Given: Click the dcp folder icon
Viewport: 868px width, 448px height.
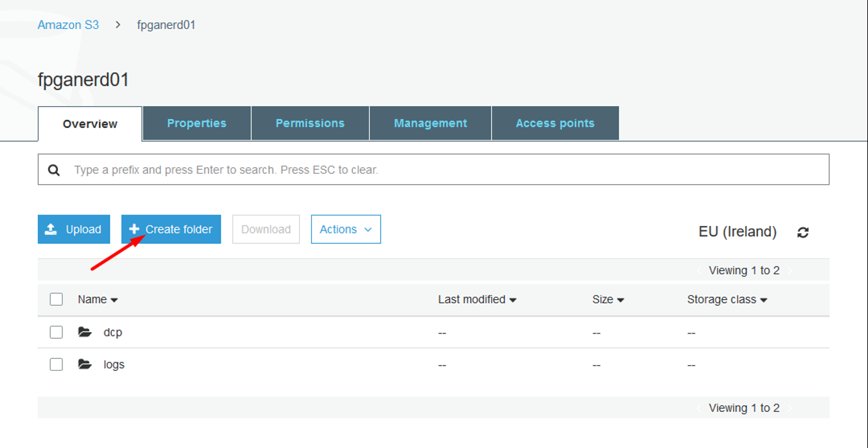Looking at the screenshot, I should [85, 332].
